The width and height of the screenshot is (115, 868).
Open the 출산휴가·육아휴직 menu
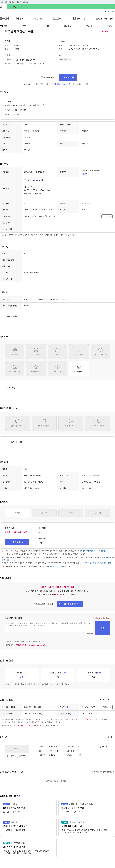coord(105,18)
